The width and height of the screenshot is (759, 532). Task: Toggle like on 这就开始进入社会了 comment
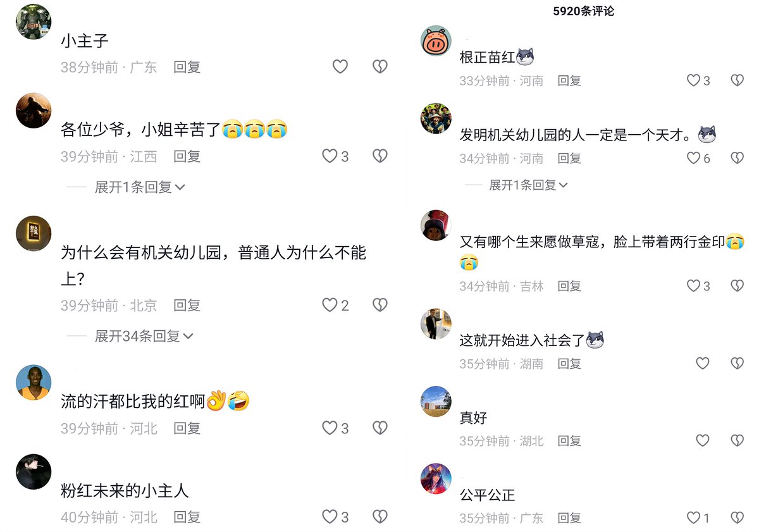[x=703, y=363]
